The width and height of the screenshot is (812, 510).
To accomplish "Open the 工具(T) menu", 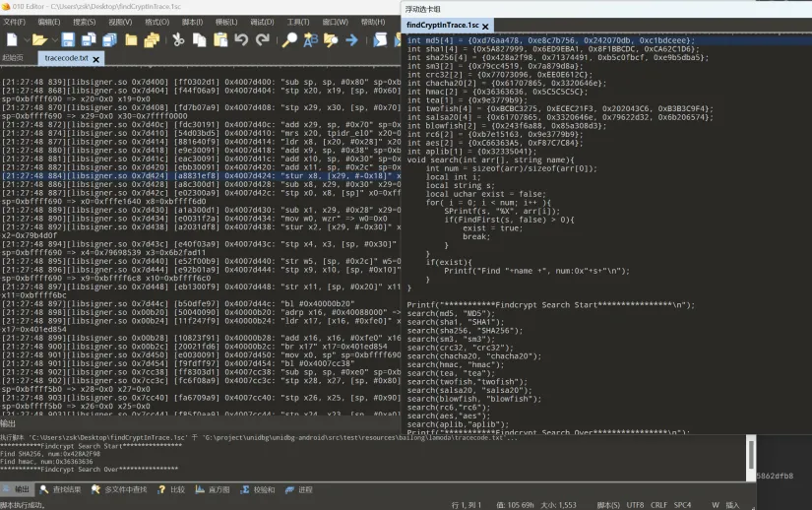I will click(x=297, y=21).
